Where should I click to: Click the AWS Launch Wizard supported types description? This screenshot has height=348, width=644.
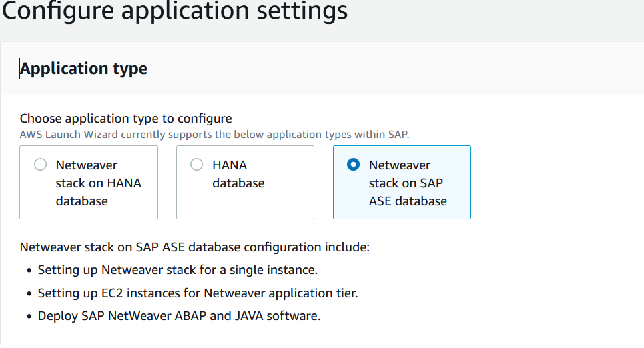214,134
